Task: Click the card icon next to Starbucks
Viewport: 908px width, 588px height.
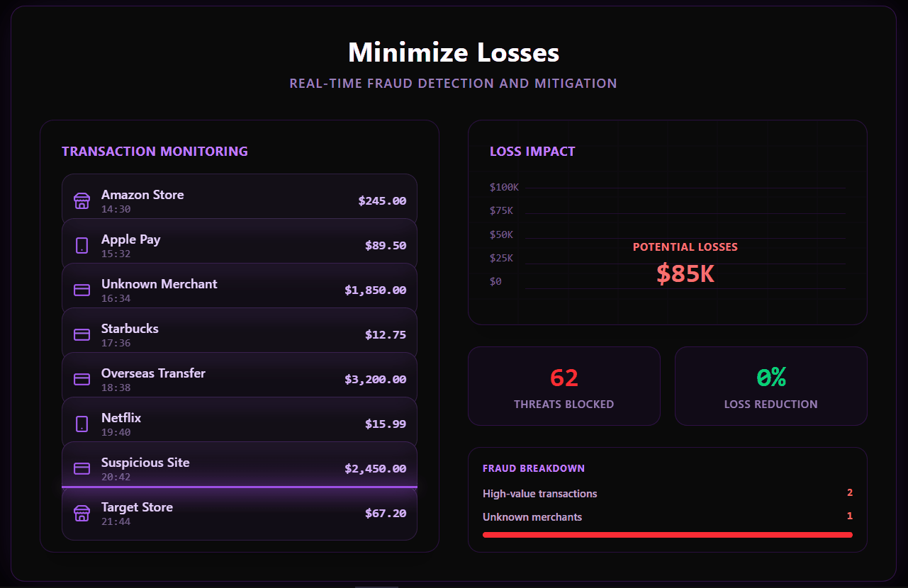Action: (x=82, y=335)
